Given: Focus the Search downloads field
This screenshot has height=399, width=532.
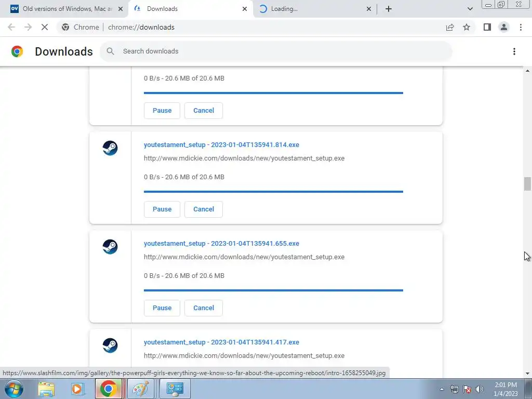Looking at the screenshot, I should click(x=276, y=51).
